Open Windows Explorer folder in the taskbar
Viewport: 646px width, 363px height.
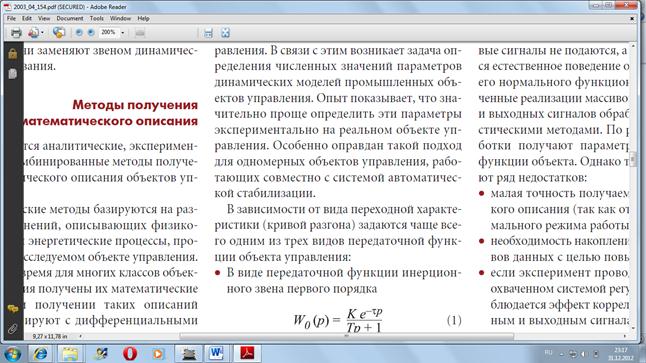(x=70, y=354)
